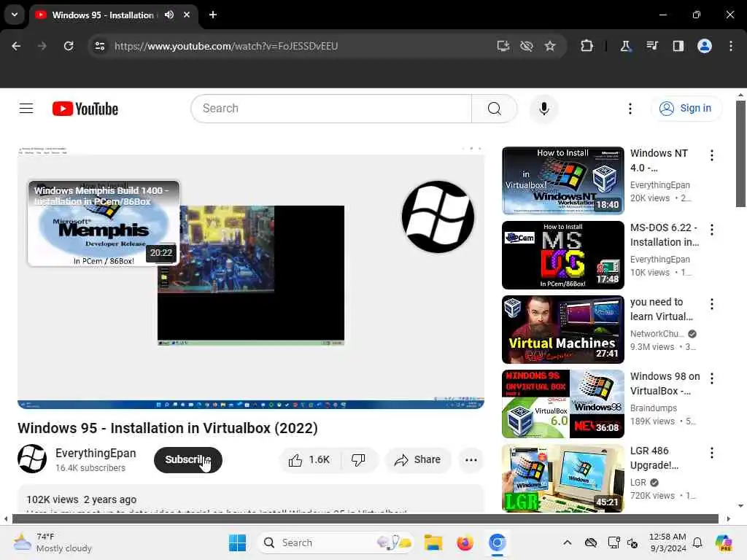Viewport: 747px width, 560px height.
Task: Close the Windows 95 Installation tab
Action: [187, 15]
